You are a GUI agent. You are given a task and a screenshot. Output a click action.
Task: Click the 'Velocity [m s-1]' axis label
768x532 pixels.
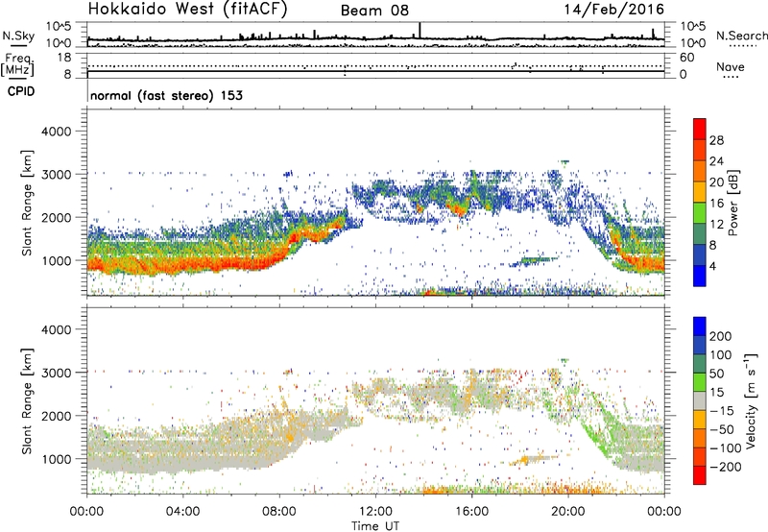pos(752,401)
